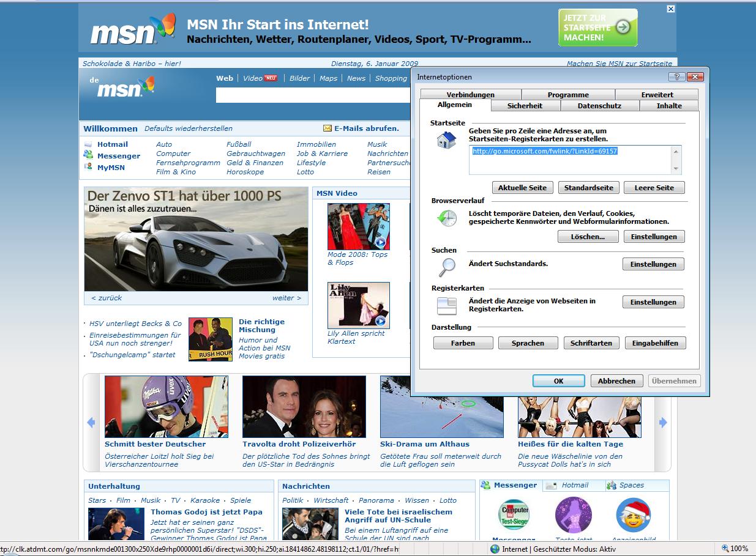Click the scroll up arrow of homepage field

click(676, 151)
